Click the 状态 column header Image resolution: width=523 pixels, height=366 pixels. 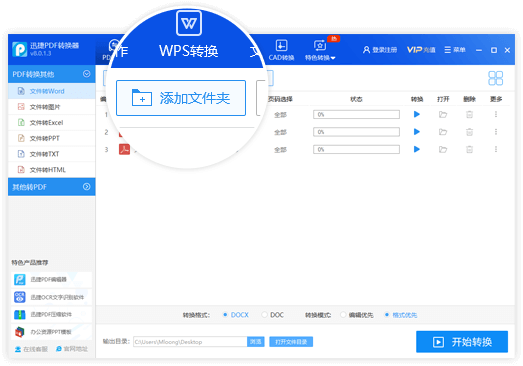356,99
